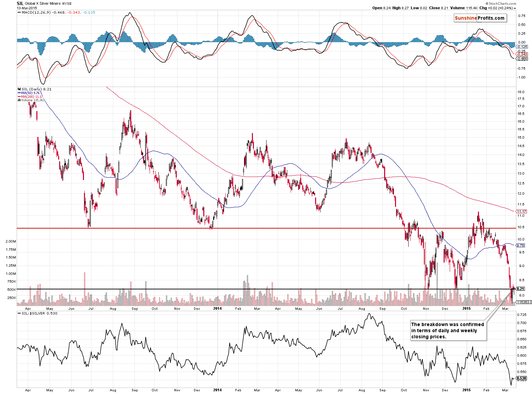Click the volume bars icon in the legend

click(19, 100)
